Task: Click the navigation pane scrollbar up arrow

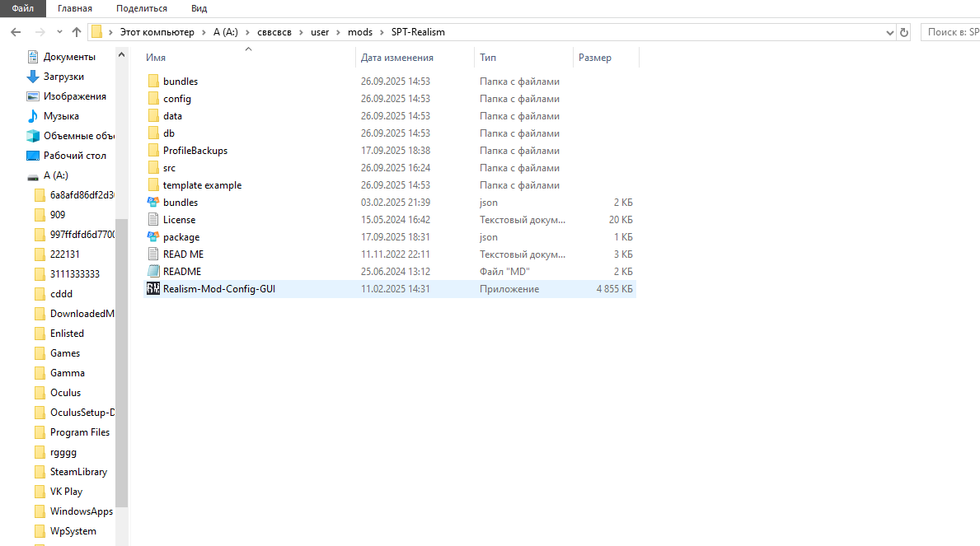Action: pos(121,55)
